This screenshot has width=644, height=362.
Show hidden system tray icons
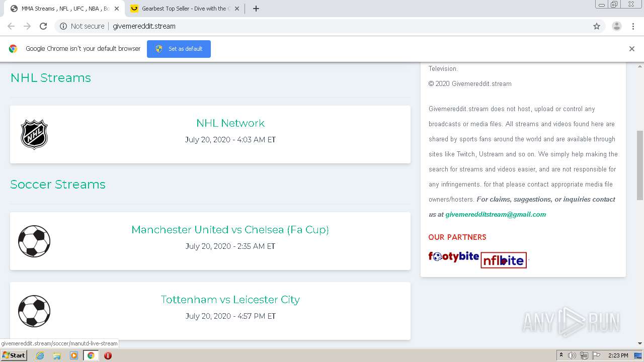coord(561,355)
